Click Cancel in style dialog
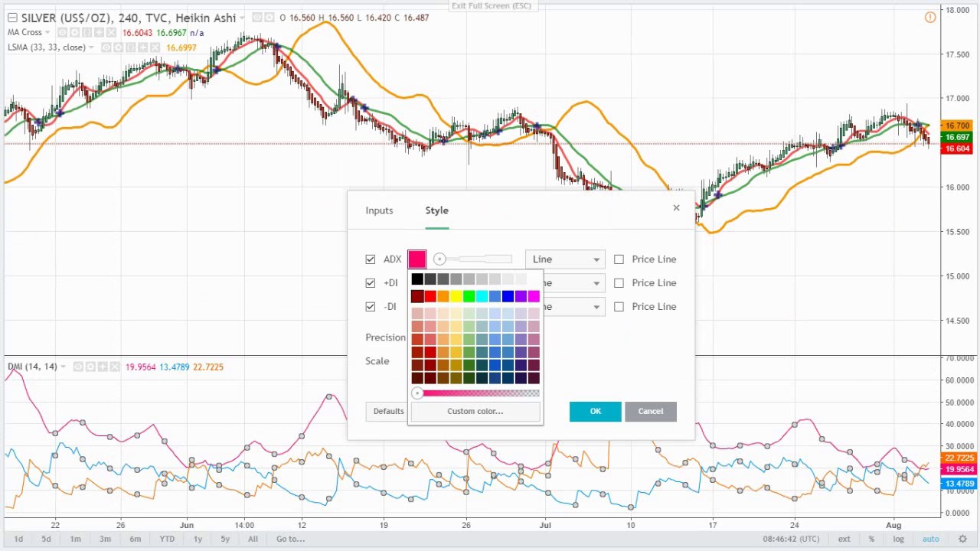The width and height of the screenshot is (980, 551). pyautogui.click(x=651, y=411)
